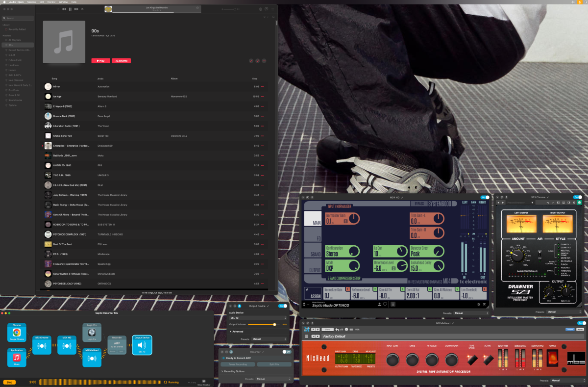
Task: Open the MB MixHead effect block
Action: (92, 358)
